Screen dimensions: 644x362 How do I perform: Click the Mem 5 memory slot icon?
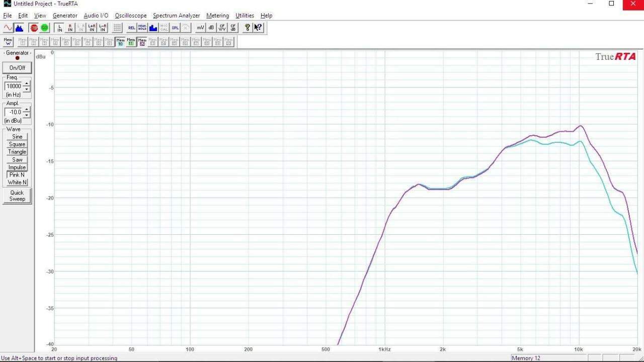(66, 42)
